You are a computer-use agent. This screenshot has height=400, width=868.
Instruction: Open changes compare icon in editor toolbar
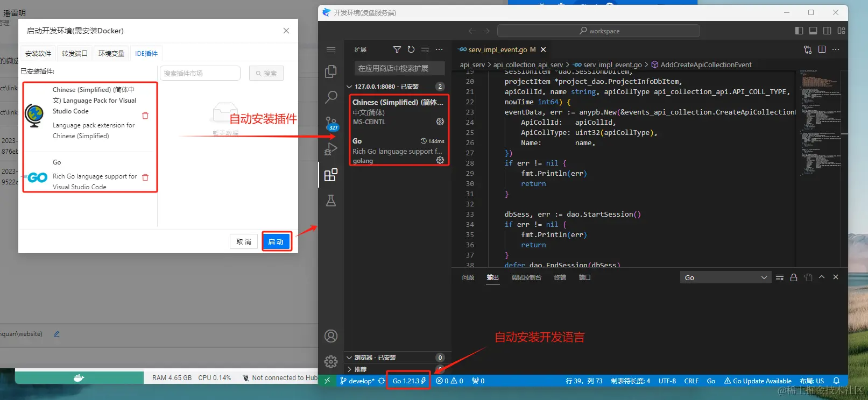point(808,49)
